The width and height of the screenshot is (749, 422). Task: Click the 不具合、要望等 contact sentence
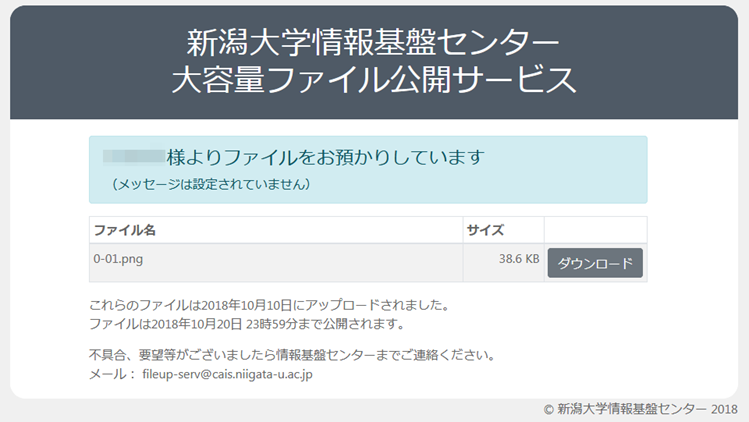292,355
